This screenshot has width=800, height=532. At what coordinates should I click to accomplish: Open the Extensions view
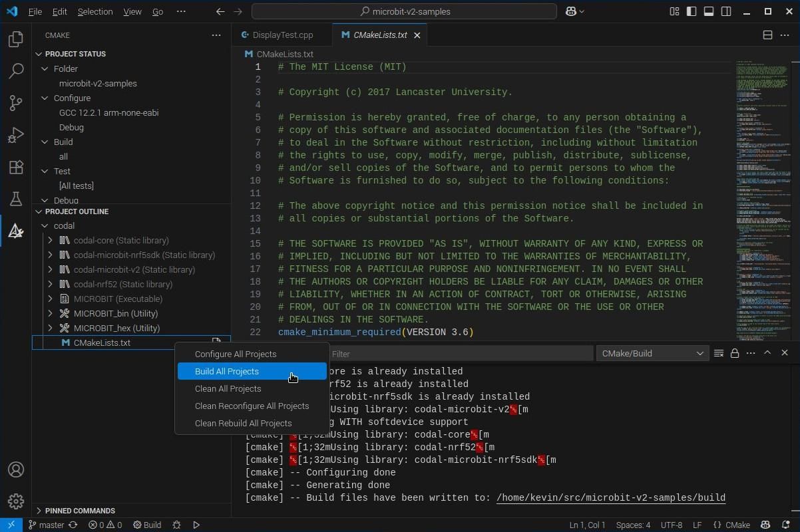click(x=16, y=167)
